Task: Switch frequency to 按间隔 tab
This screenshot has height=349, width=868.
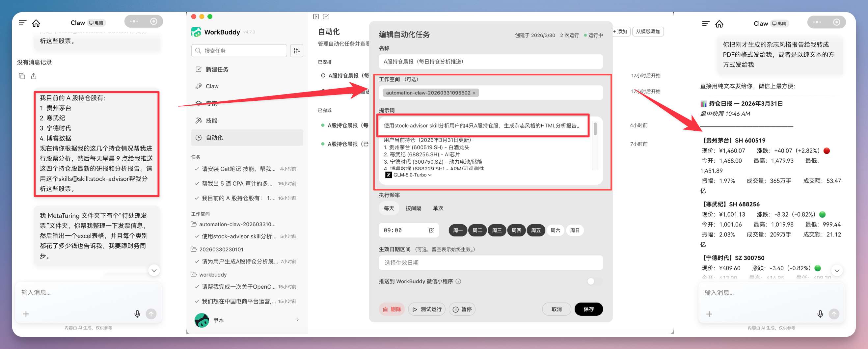Action: (x=414, y=208)
